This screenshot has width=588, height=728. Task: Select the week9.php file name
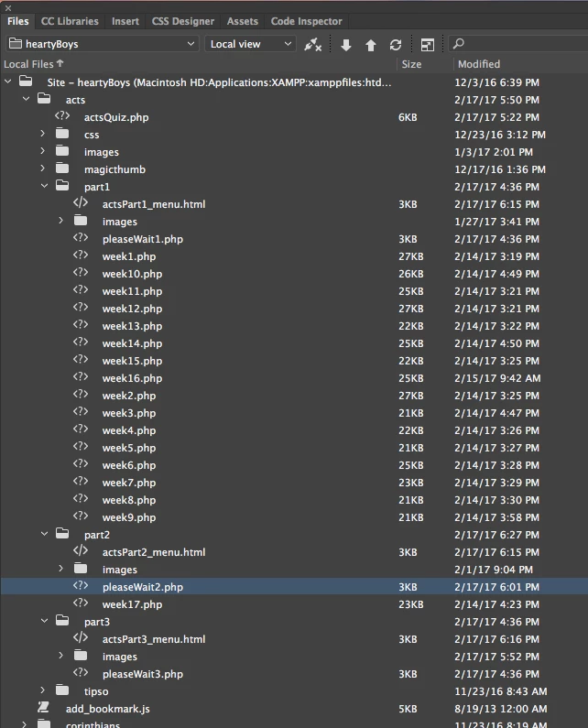129,517
